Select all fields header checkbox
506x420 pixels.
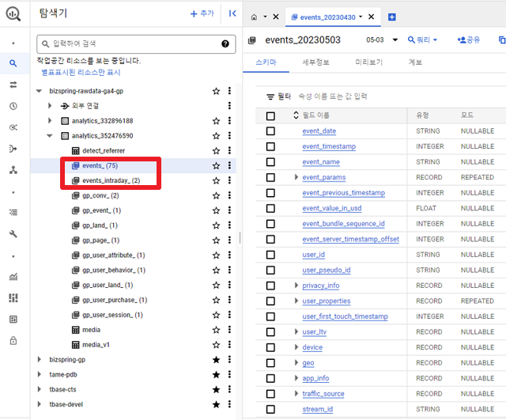pyautogui.click(x=270, y=116)
